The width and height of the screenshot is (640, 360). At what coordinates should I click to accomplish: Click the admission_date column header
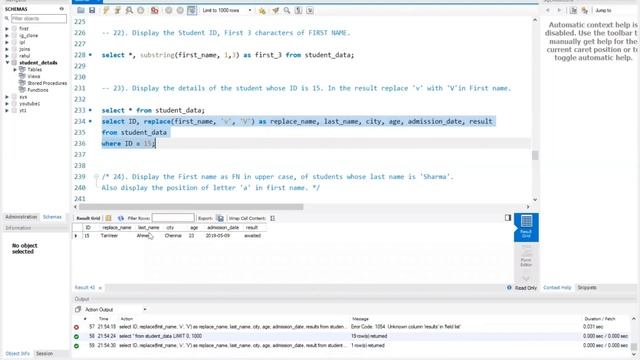coord(222,227)
